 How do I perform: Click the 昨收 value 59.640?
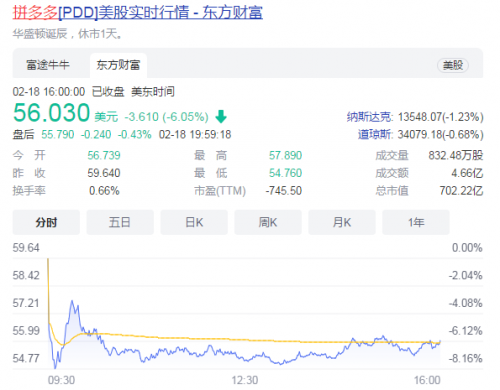click(x=104, y=173)
